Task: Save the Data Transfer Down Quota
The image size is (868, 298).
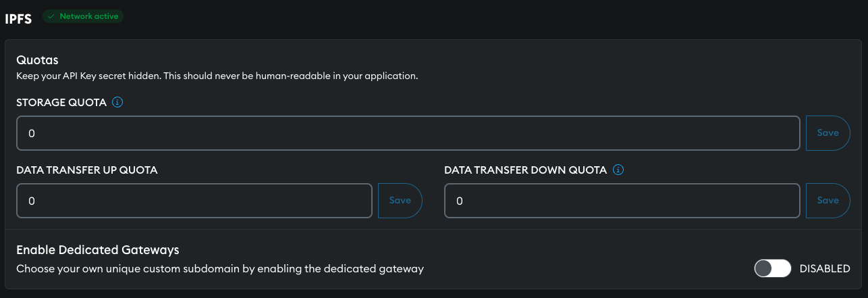Action: 828,201
